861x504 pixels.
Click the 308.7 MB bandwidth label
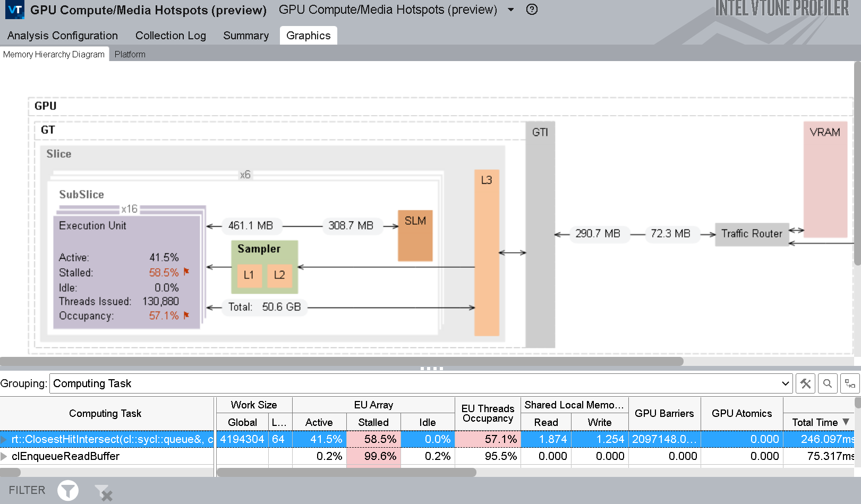pos(351,226)
